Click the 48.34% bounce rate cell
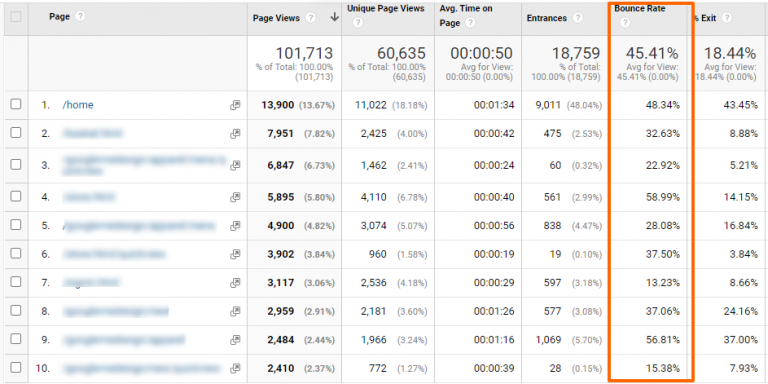 point(662,105)
